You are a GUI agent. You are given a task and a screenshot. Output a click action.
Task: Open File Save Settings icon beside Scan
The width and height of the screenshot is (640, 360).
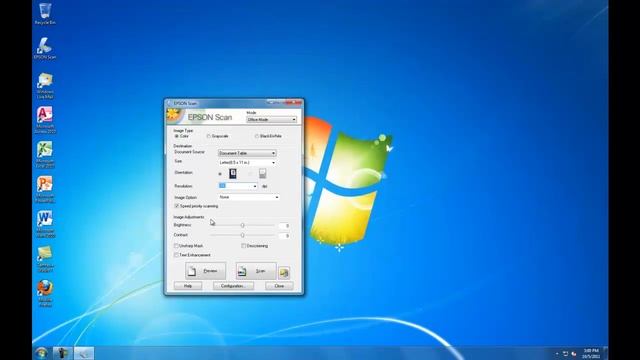click(284, 272)
